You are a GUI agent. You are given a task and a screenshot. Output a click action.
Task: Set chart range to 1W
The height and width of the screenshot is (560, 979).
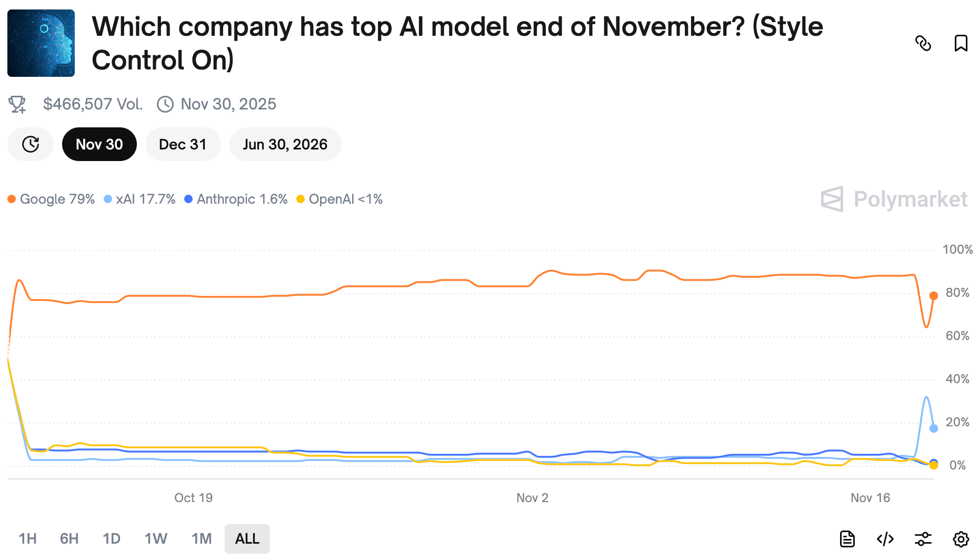pos(156,539)
